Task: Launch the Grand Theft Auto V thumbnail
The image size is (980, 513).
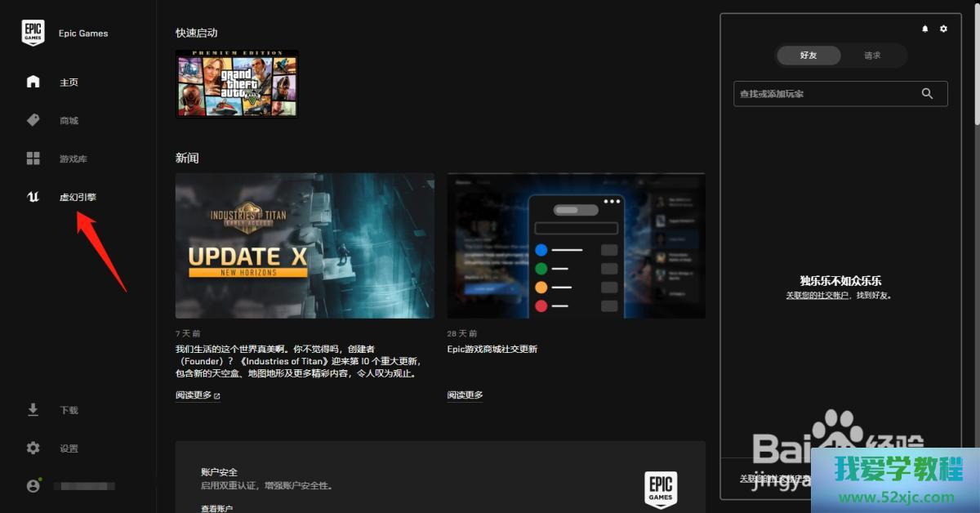Action: click(x=237, y=83)
